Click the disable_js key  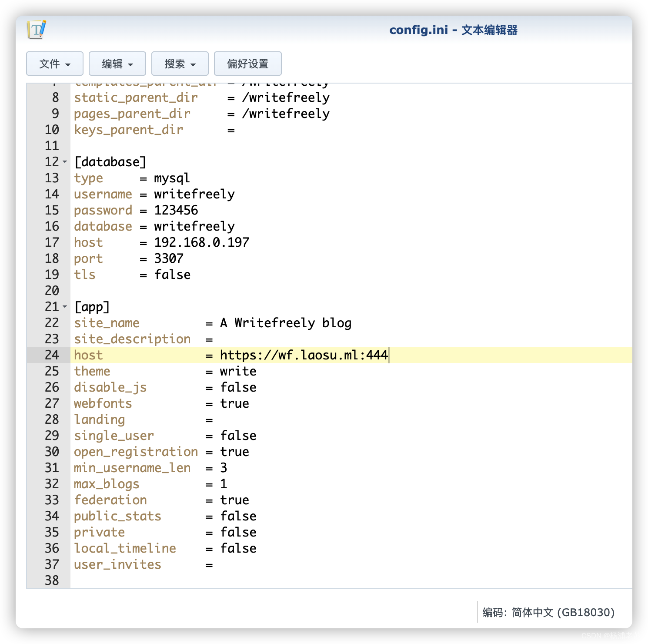click(110, 387)
